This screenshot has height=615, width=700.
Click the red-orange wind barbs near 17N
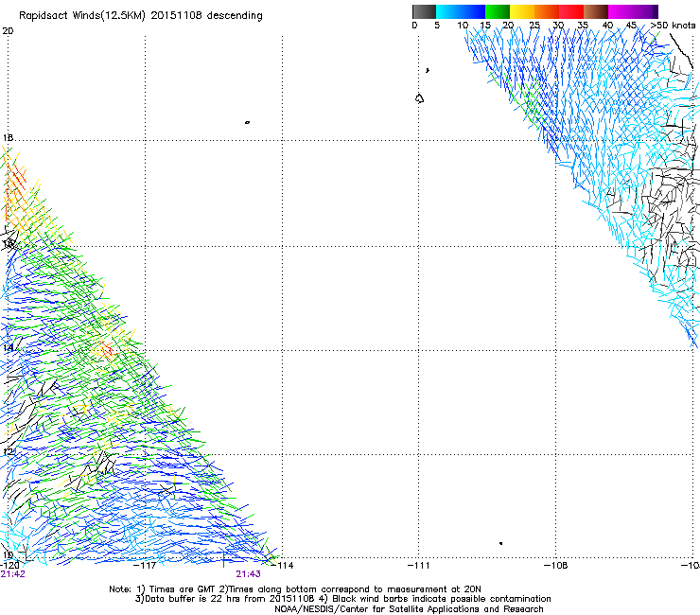[x=16, y=178]
